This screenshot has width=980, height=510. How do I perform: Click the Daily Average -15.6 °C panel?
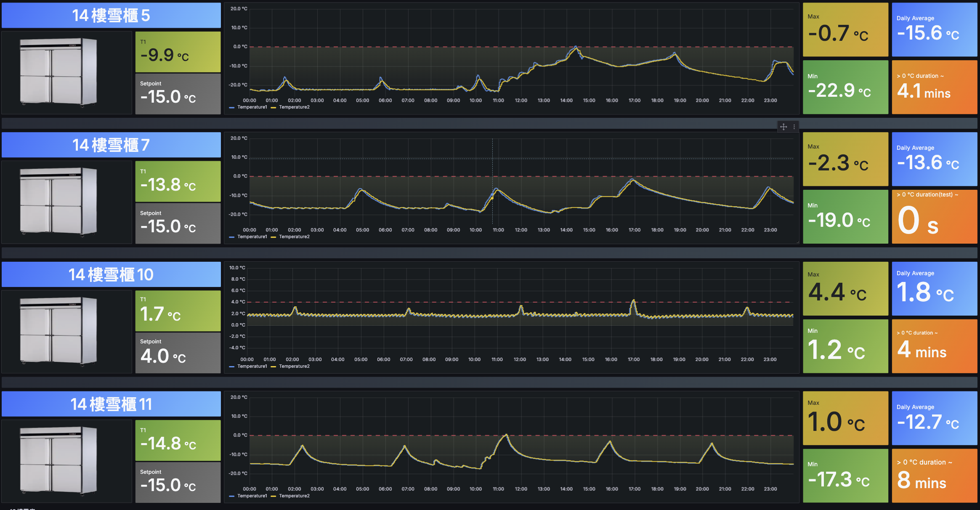click(935, 30)
